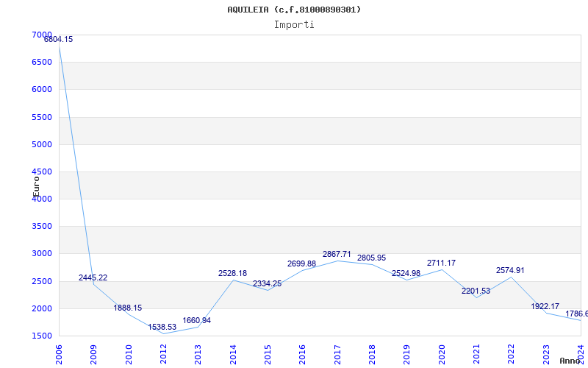Select the data label 2528.18
Viewport: 588px width, 368px height.
(232, 273)
